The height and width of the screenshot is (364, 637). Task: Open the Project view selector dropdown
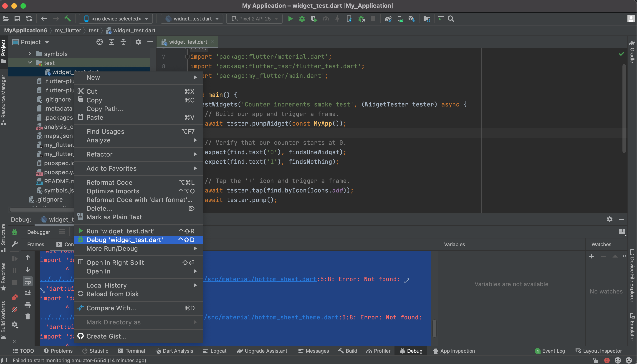click(31, 42)
